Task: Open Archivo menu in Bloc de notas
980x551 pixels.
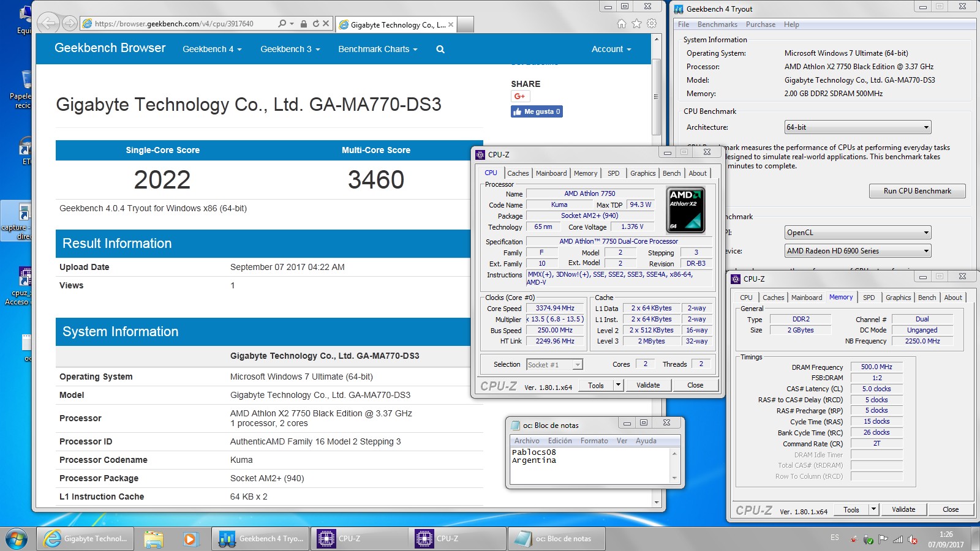Action: 527,441
